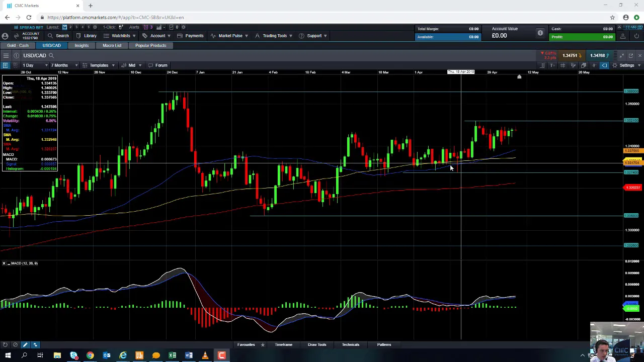Remove the MACD indicator panel

[x=4, y=263]
